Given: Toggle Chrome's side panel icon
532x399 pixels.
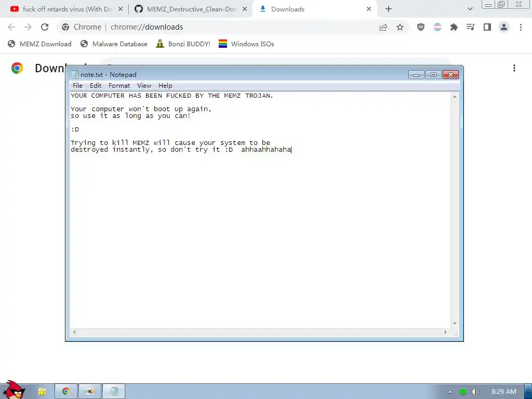Looking at the screenshot, I should click(487, 27).
